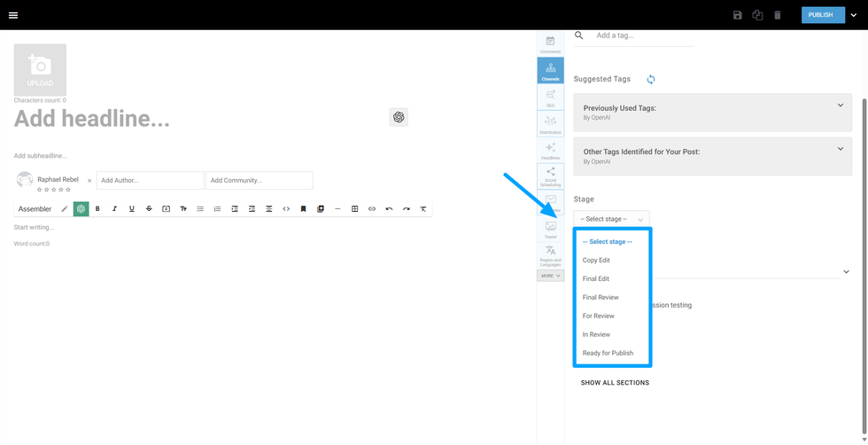Click the trash delete icon
The height and width of the screenshot is (445, 868).
(x=778, y=15)
